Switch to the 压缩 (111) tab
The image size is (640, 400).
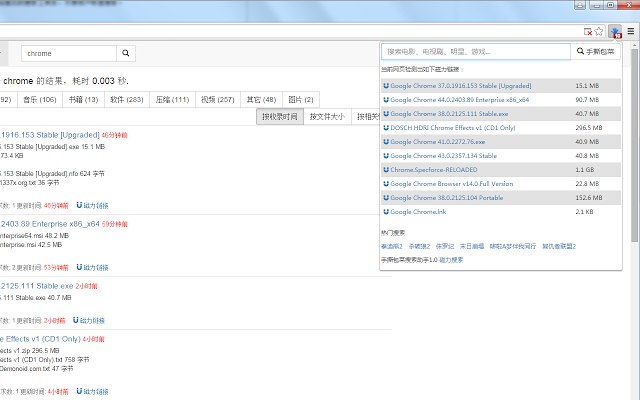172,100
